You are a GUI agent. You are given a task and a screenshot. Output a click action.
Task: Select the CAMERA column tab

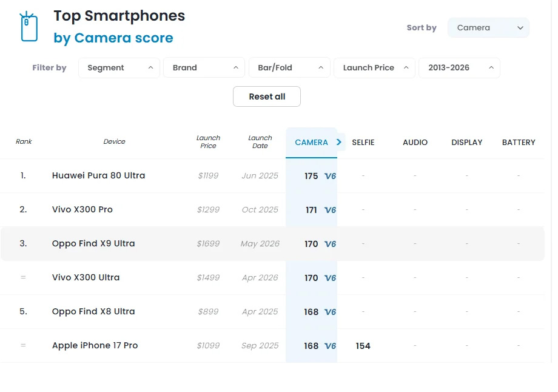coord(311,143)
